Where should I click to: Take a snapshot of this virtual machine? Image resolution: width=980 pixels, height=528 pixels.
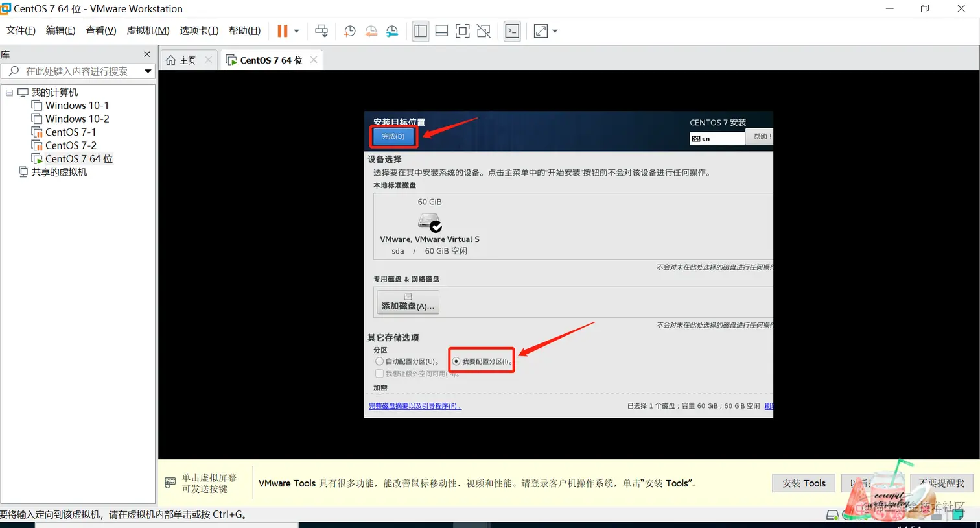tap(349, 30)
